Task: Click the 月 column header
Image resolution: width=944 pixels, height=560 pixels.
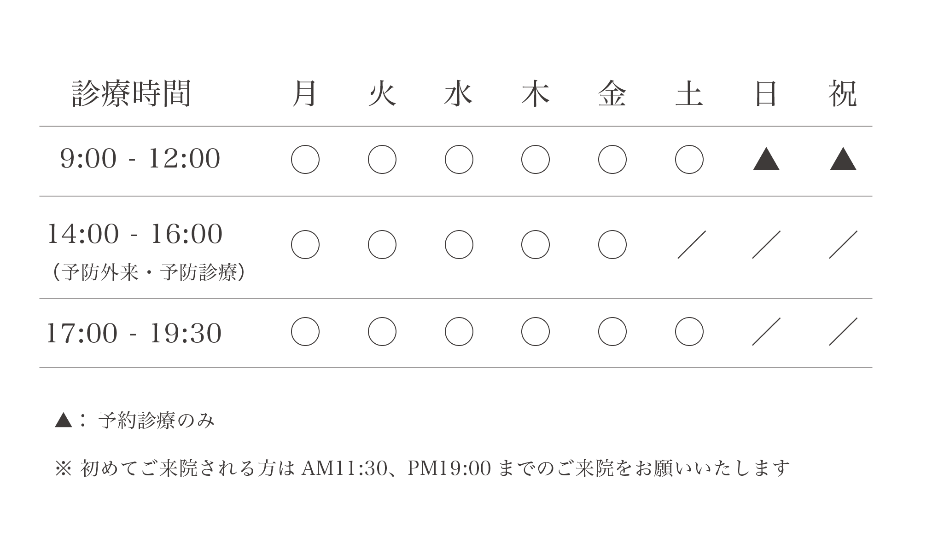Action: point(305,94)
